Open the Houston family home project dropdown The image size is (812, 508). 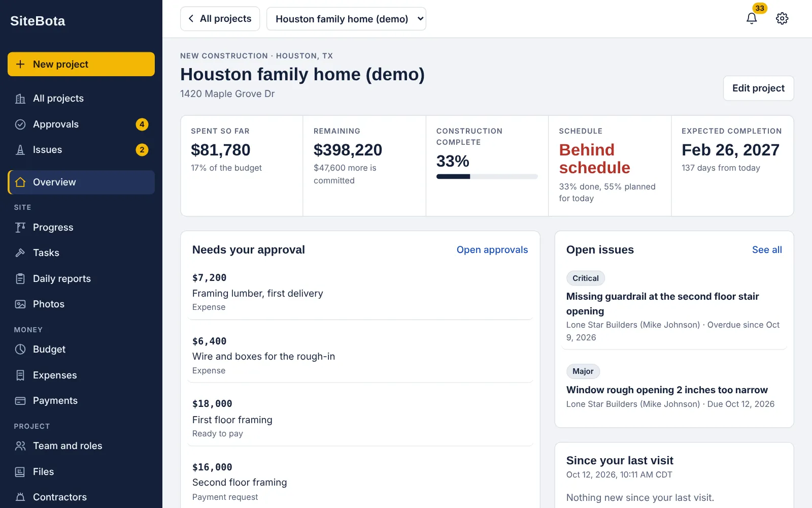346,19
